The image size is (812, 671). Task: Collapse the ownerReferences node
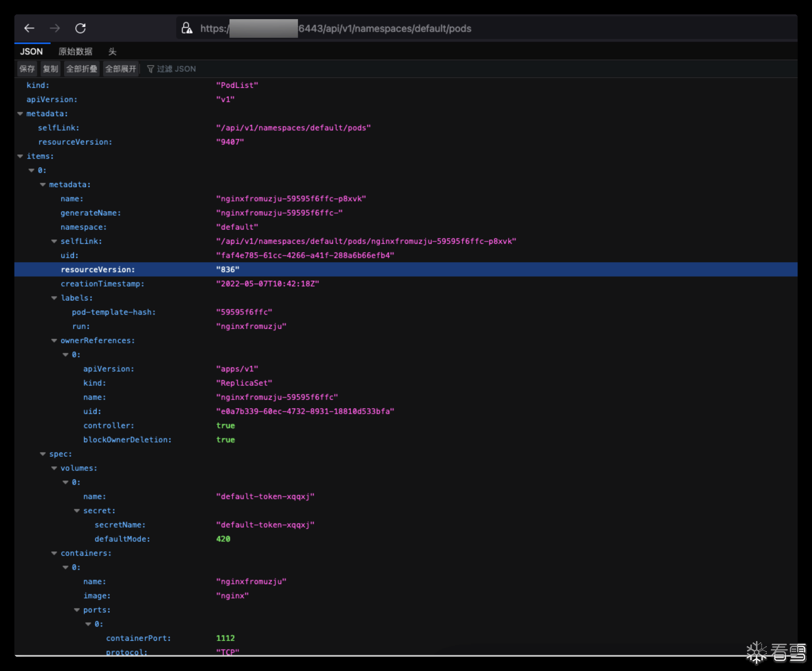coord(54,341)
